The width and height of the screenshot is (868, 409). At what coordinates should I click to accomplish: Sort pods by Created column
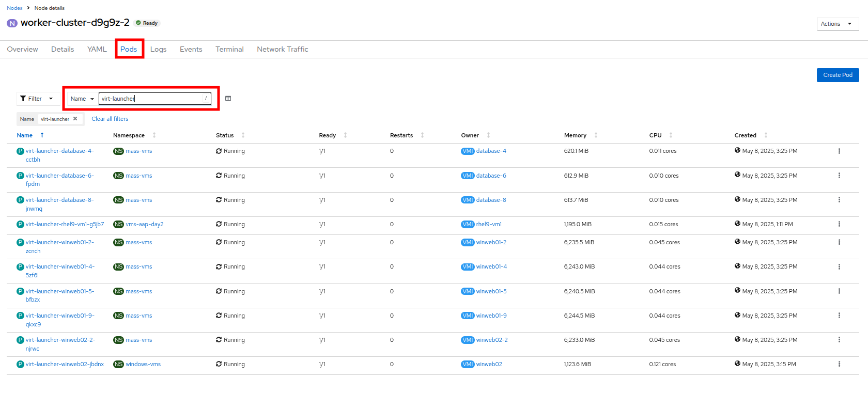(x=745, y=135)
